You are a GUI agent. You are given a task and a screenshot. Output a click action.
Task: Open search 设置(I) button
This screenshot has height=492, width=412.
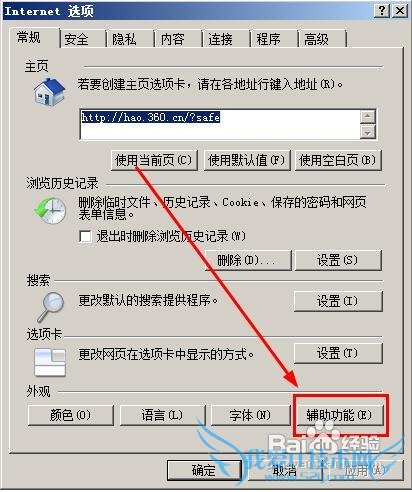point(338,301)
